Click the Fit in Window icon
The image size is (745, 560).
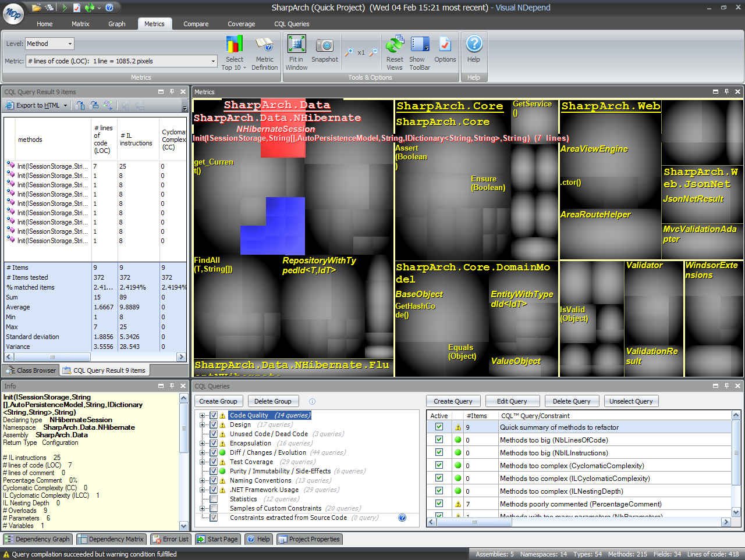tap(296, 45)
